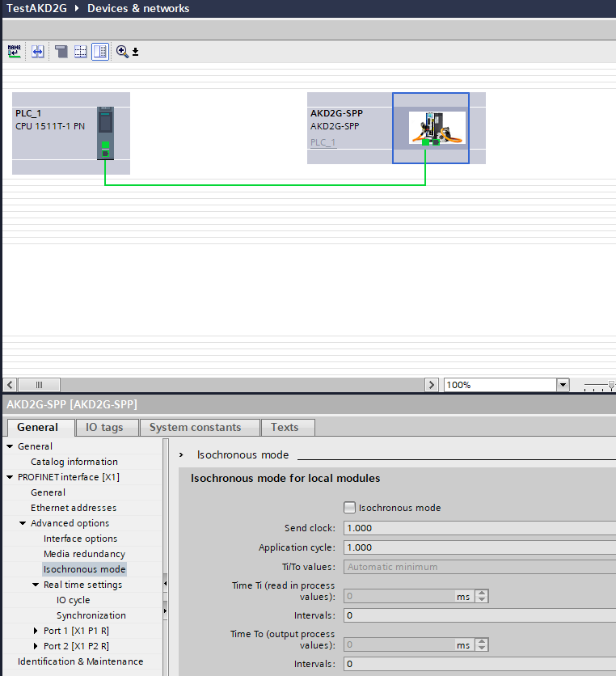Viewport: 616px width, 676px height.
Task: Collapse the PROFINET interface [X1] node
Action: click(x=10, y=477)
